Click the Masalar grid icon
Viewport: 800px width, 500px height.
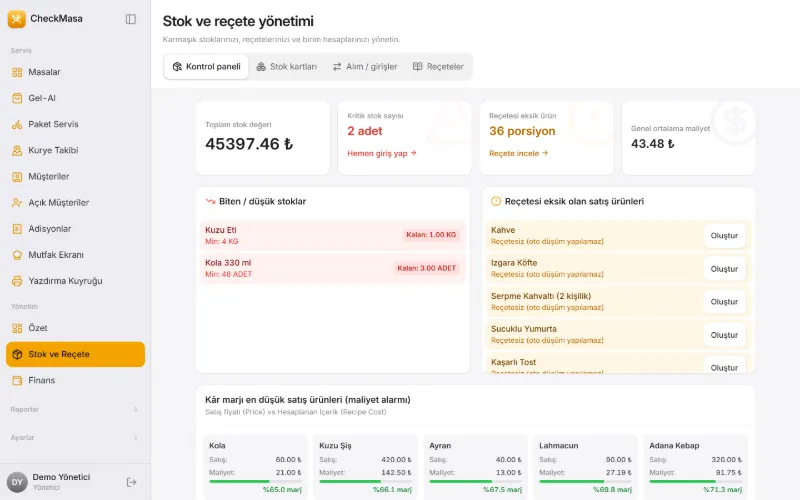[17, 72]
